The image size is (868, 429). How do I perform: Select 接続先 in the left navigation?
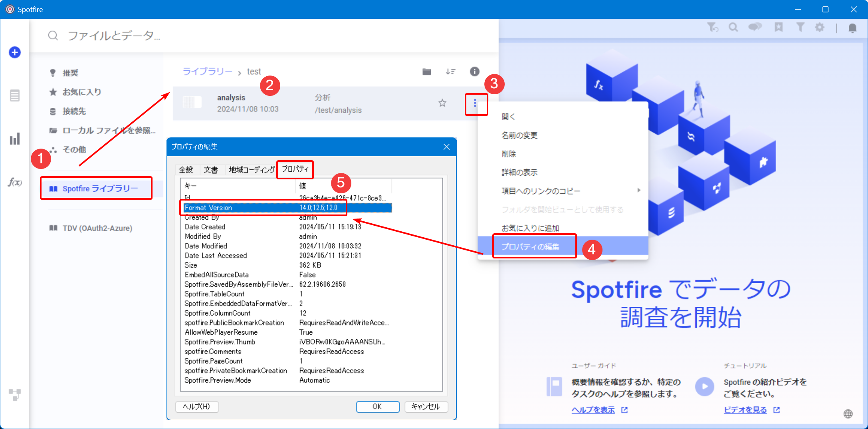(74, 111)
